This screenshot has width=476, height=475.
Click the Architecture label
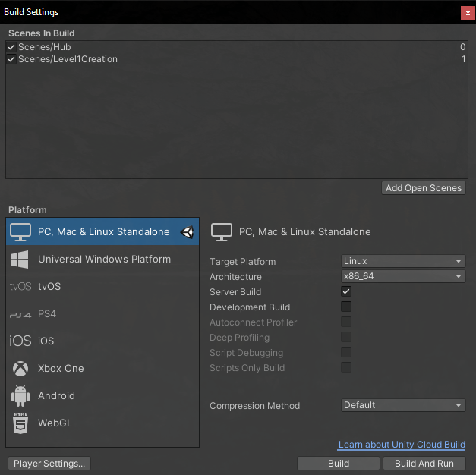click(235, 277)
